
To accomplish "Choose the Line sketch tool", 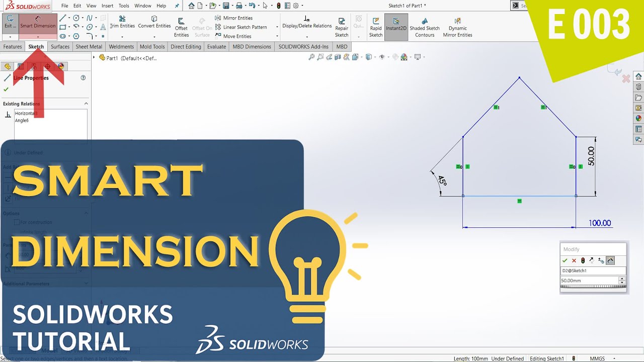I will point(62,18).
